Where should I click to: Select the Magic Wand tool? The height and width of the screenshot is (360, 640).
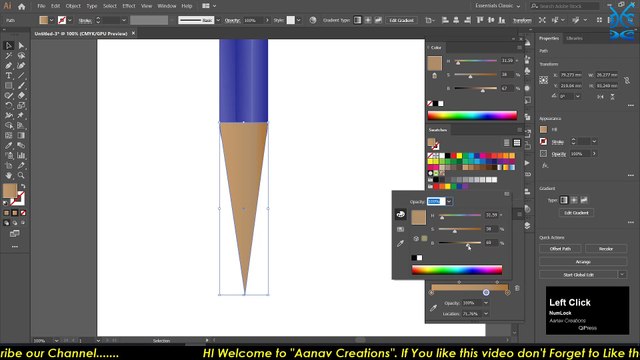(9, 56)
